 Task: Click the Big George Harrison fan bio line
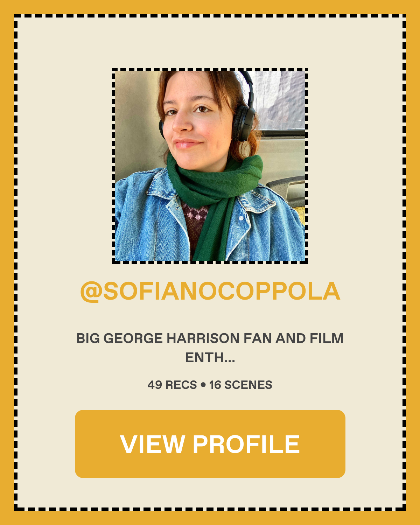pos(210,338)
